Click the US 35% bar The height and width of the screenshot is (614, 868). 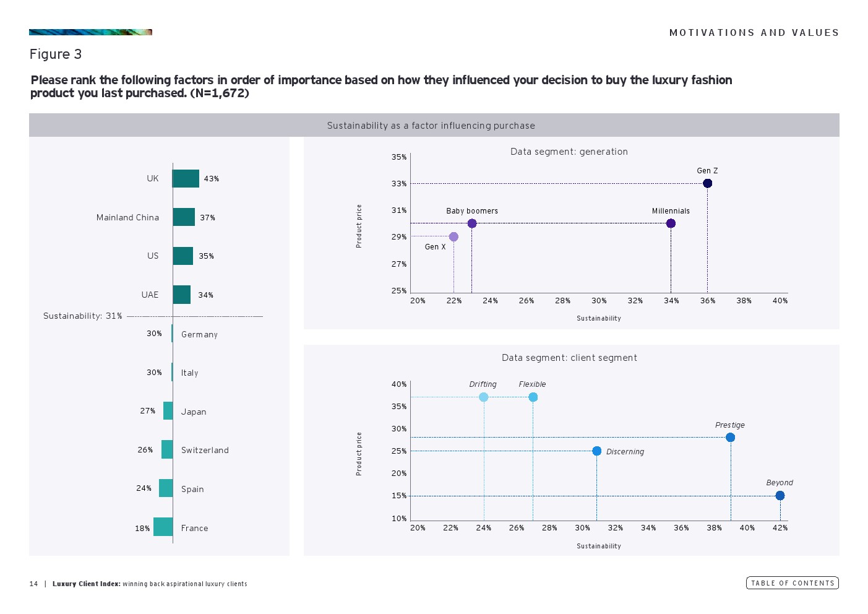click(183, 256)
